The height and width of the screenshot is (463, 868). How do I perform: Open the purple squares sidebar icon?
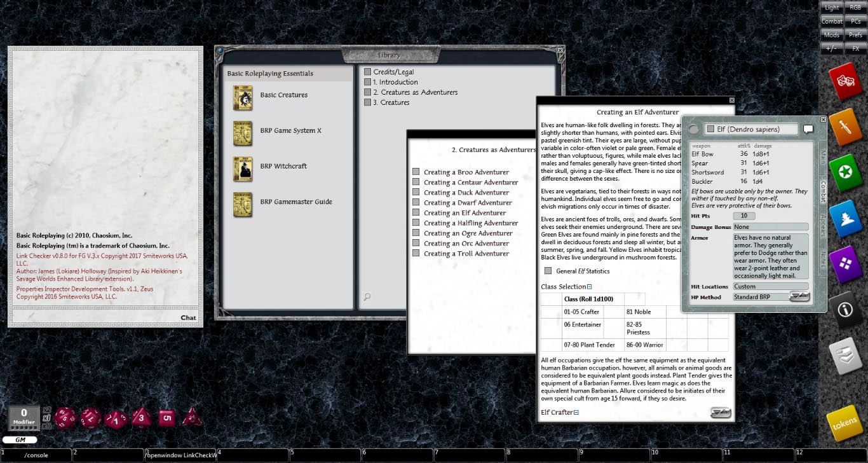844,263
